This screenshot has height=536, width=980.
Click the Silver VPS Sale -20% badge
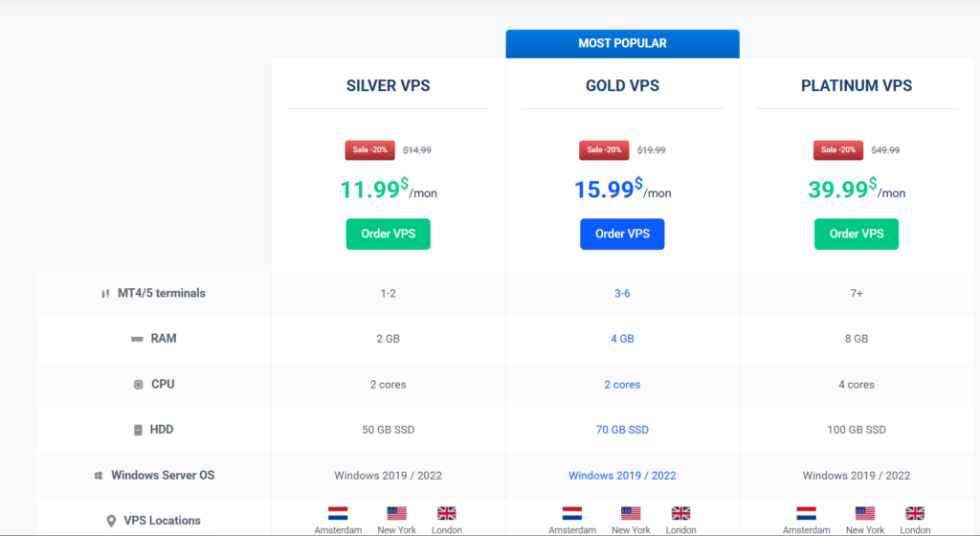[x=369, y=150]
